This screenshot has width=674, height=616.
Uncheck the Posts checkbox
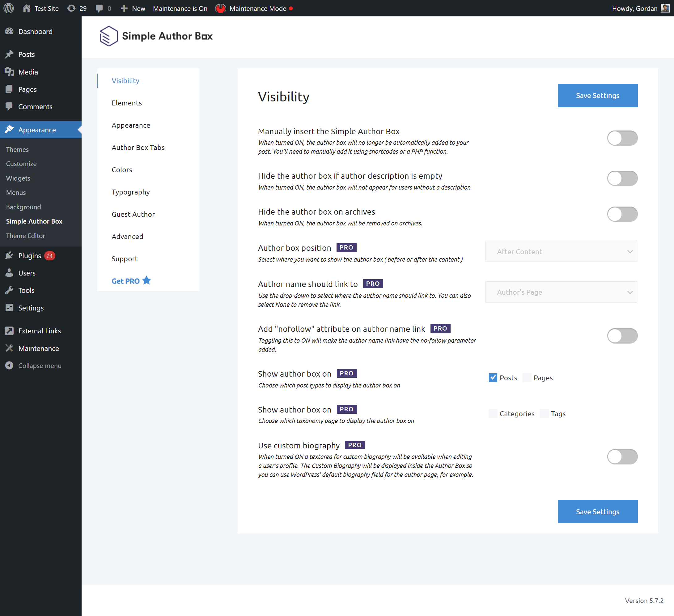click(x=493, y=378)
